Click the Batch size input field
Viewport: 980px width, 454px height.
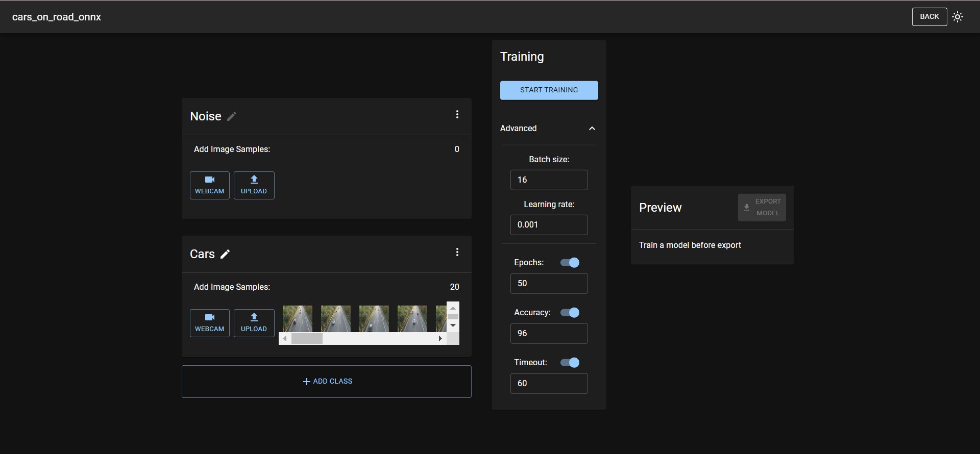click(x=549, y=180)
